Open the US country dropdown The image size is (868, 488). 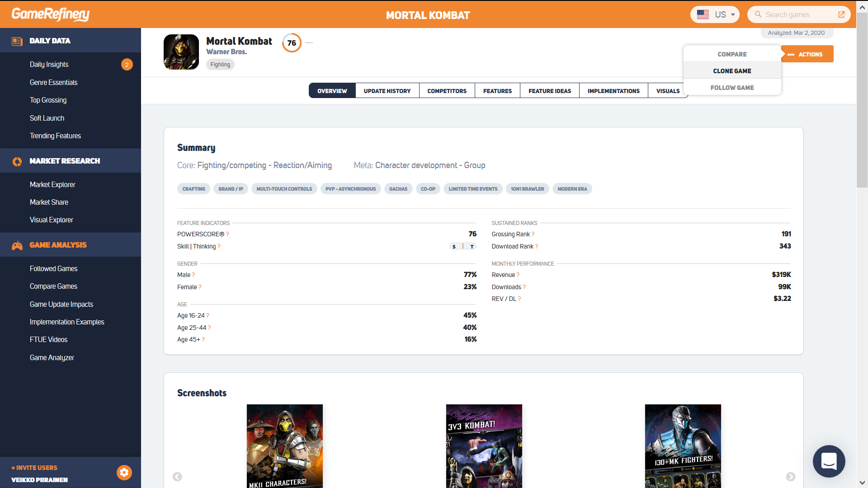(x=715, y=14)
